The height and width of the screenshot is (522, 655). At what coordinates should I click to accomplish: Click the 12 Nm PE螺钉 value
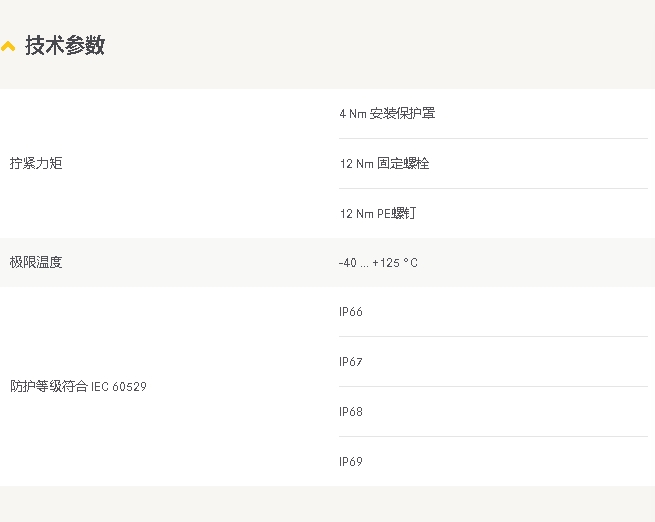point(378,213)
